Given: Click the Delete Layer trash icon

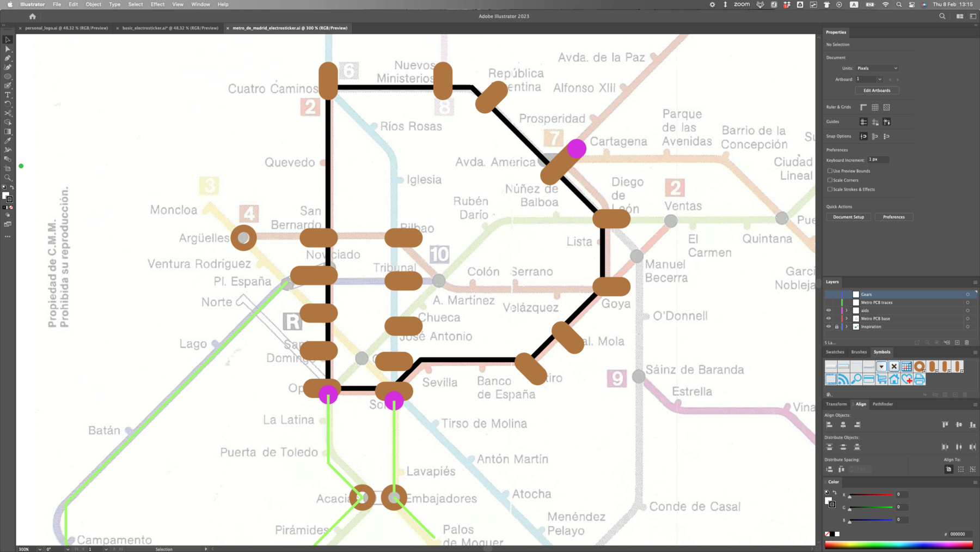Looking at the screenshot, I should (967, 342).
